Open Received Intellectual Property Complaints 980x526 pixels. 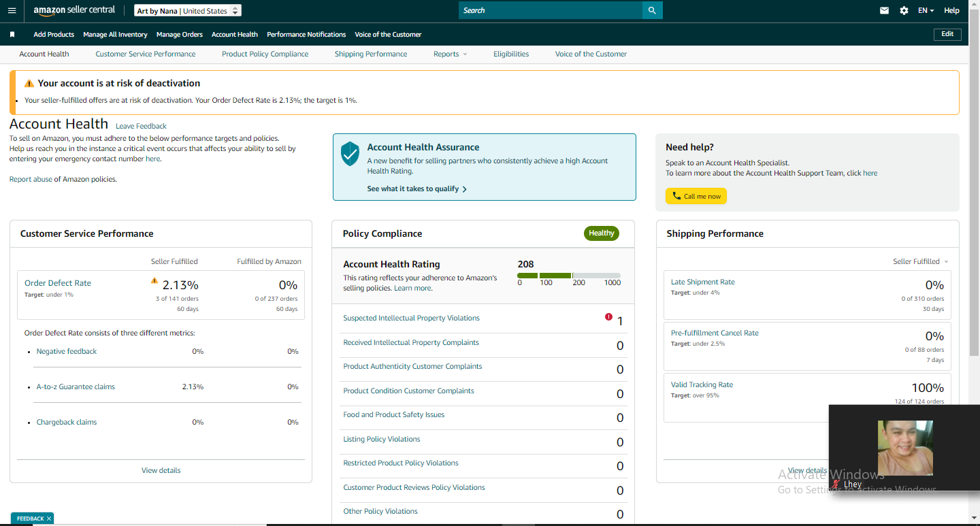coord(411,342)
